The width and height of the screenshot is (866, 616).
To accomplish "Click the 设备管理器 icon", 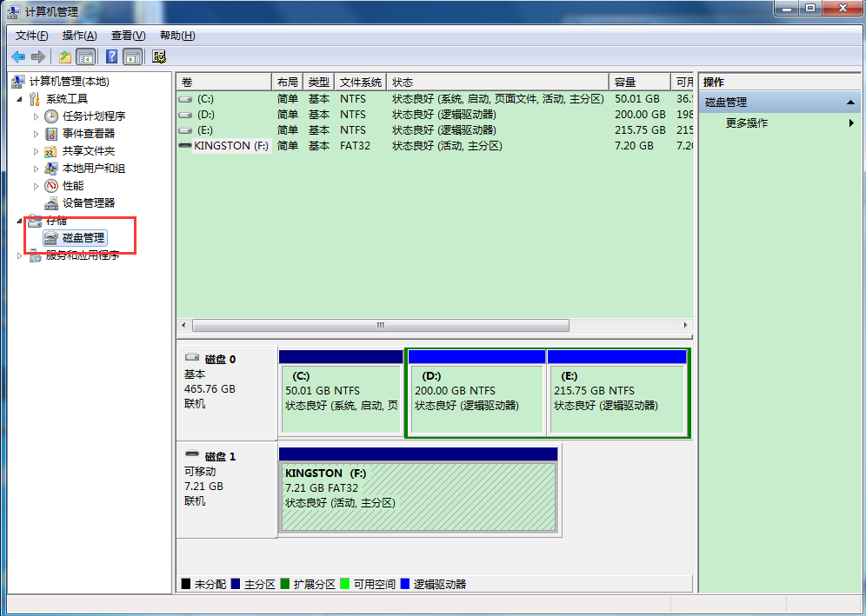I will pyautogui.click(x=51, y=203).
